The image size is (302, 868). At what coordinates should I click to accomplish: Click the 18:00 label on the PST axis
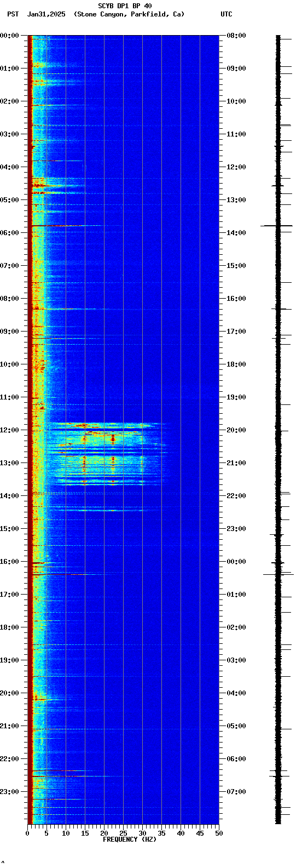click(x=9, y=627)
